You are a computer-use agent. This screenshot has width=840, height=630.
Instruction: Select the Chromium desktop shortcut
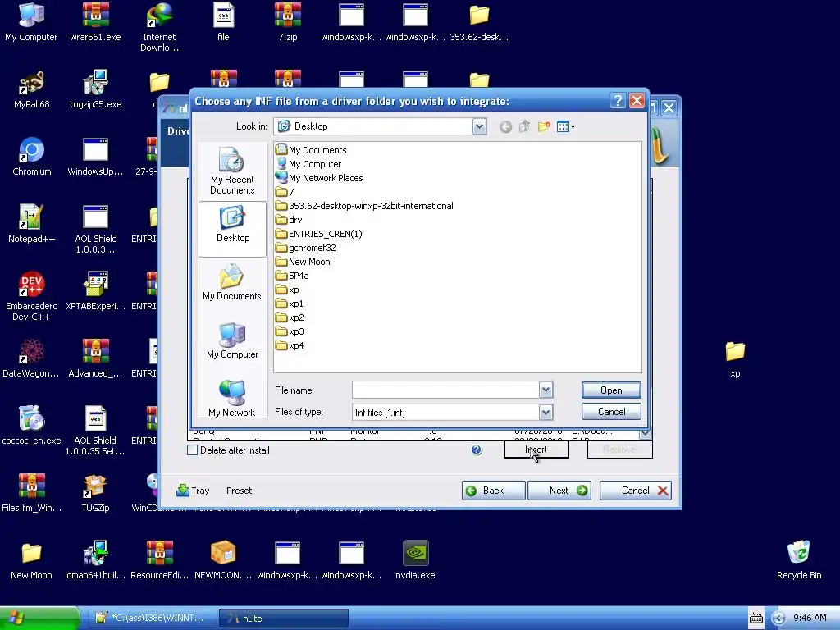tap(32, 157)
